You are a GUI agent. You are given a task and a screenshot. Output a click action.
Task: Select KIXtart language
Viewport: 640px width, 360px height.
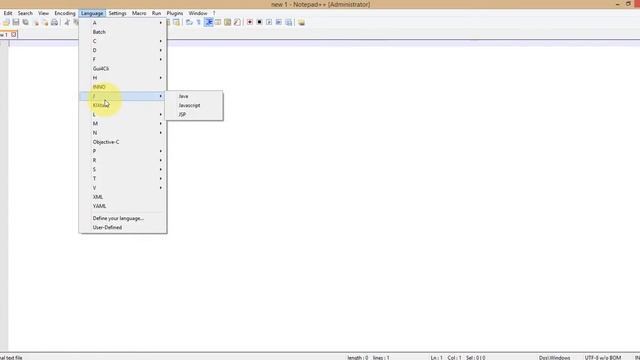(x=123, y=105)
